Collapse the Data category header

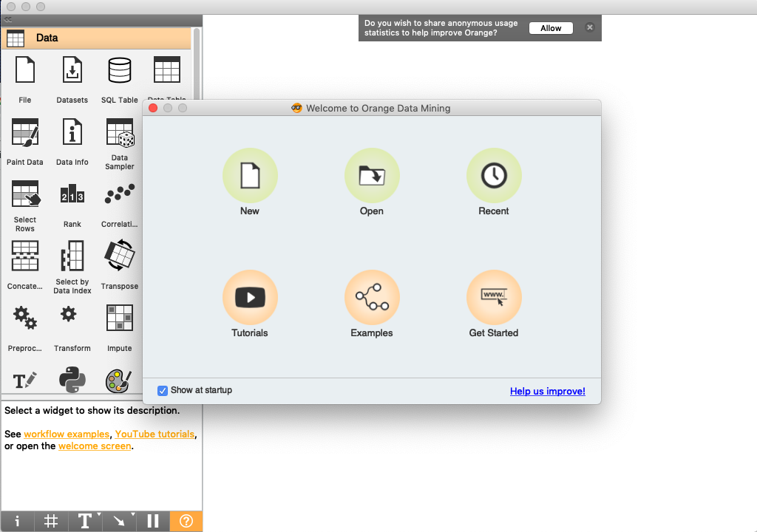pyautogui.click(x=96, y=38)
